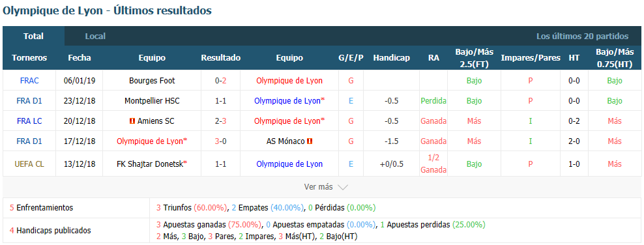Click the 0-2 result of Bourges Foot match

(x=220, y=81)
